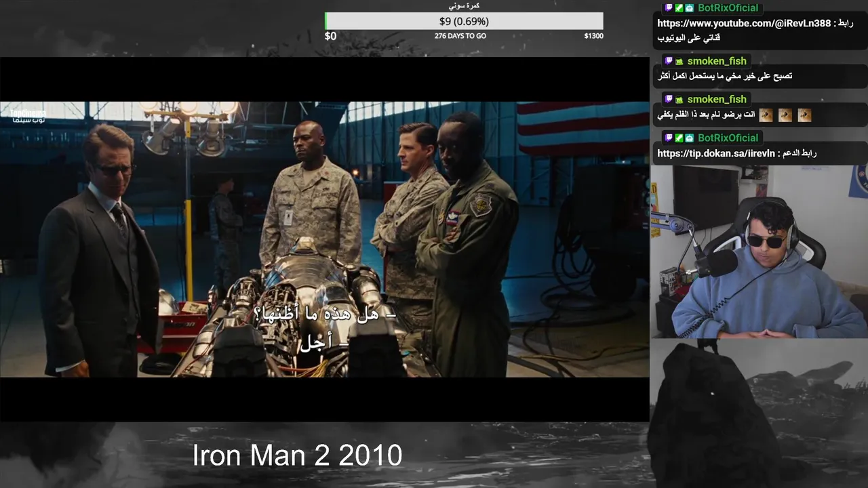Open the youtube.com/@iRevLn388 link in chat
The width and height of the screenshot is (868, 488).
pos(743,23)
